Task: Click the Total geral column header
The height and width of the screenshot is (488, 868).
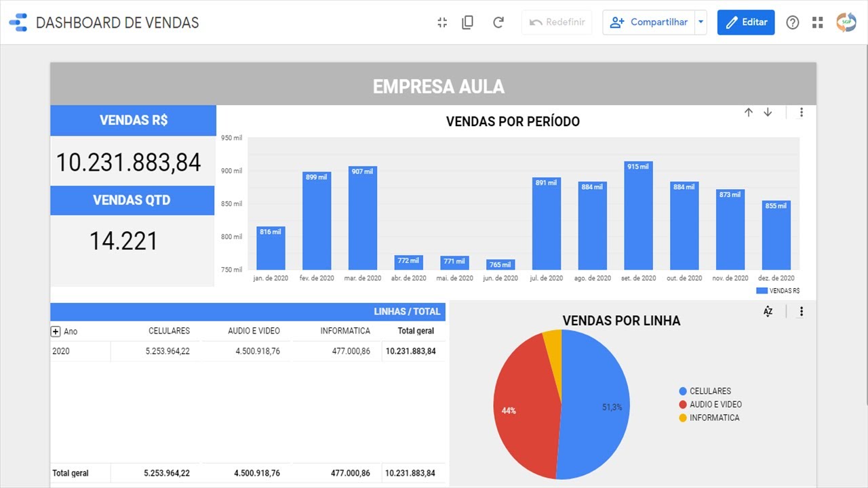Action: coord(416,331)
